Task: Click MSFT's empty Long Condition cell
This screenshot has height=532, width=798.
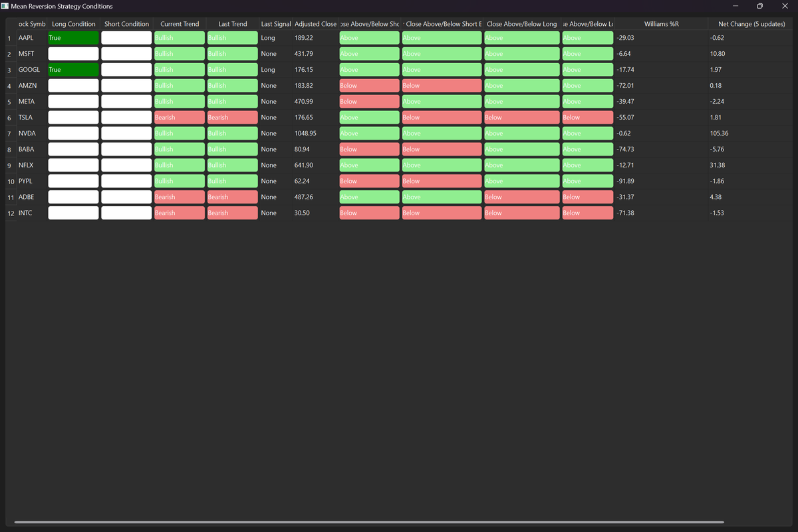Action: 73,53
